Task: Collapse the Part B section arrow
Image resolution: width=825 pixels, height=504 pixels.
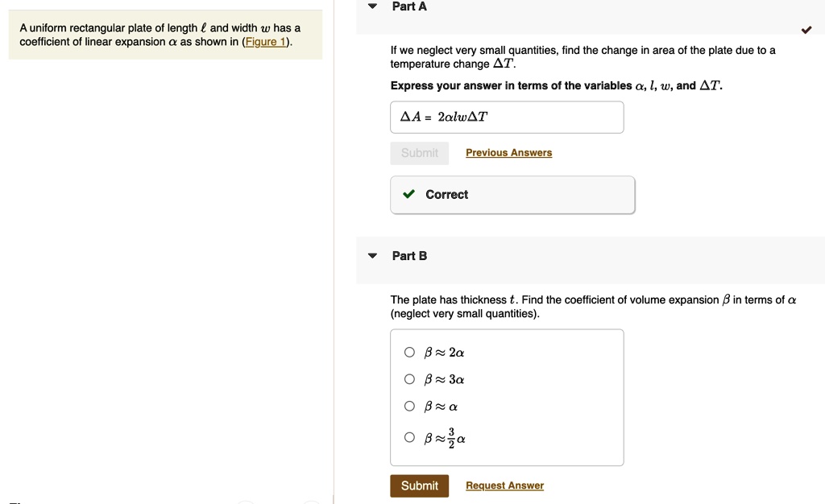Action: click(371, 255)
